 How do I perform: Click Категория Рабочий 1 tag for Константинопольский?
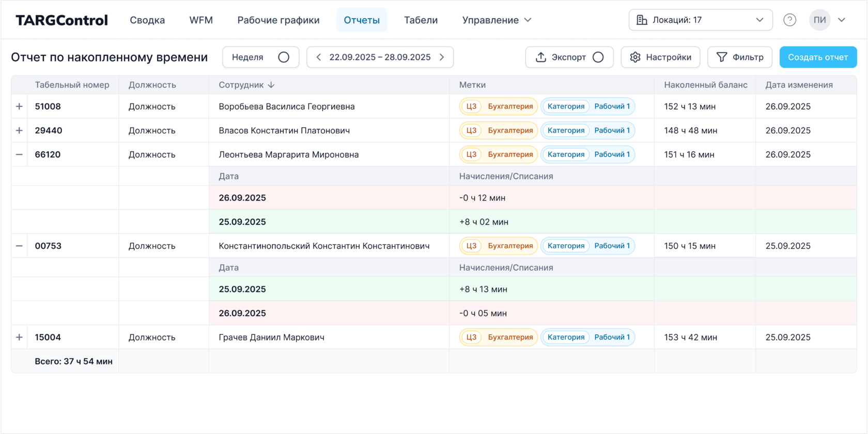point(588,246)
